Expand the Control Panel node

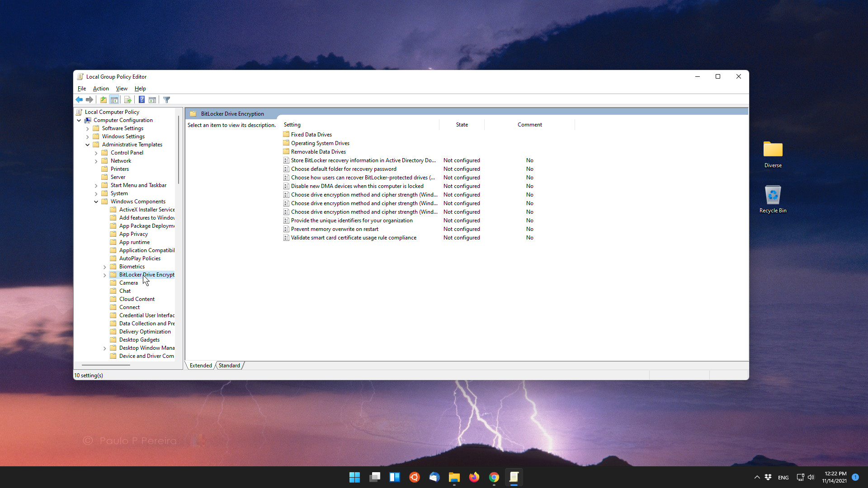tap(96, 153)
